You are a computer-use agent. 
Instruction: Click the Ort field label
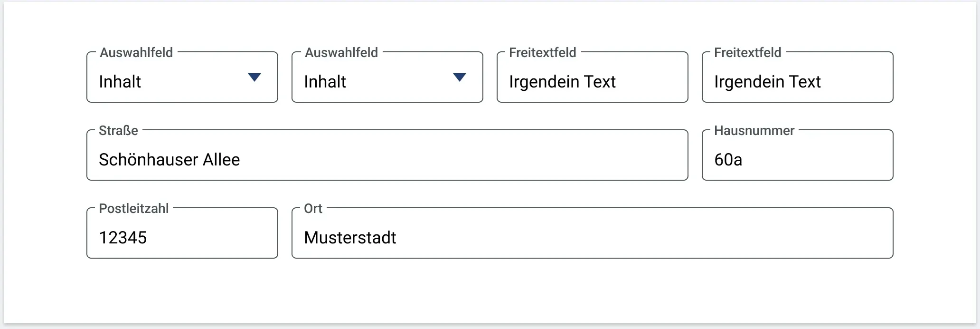313,208
